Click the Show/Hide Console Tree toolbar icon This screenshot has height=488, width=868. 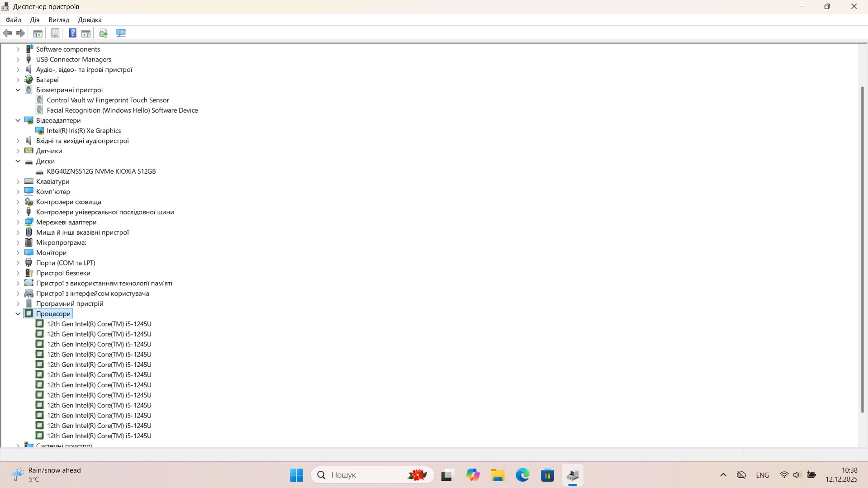point(38,33)
